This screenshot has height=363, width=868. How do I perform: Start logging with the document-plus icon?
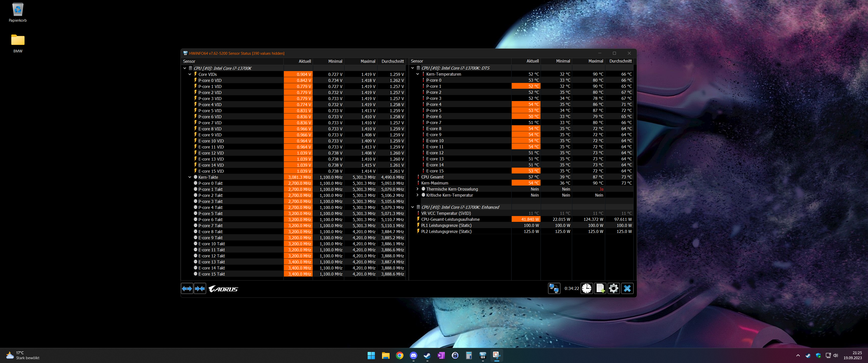[x=600, y=289]
